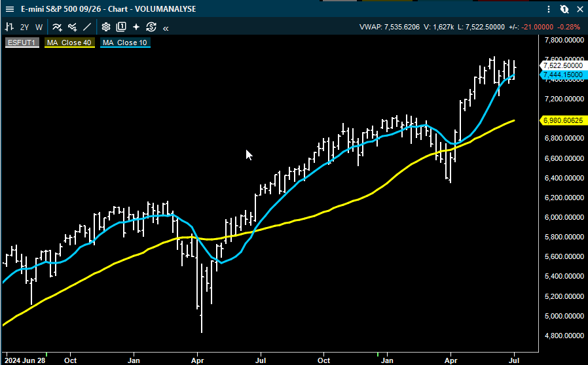Close the chart window
Screen dimensions: 588x365
tap(579, 9)
